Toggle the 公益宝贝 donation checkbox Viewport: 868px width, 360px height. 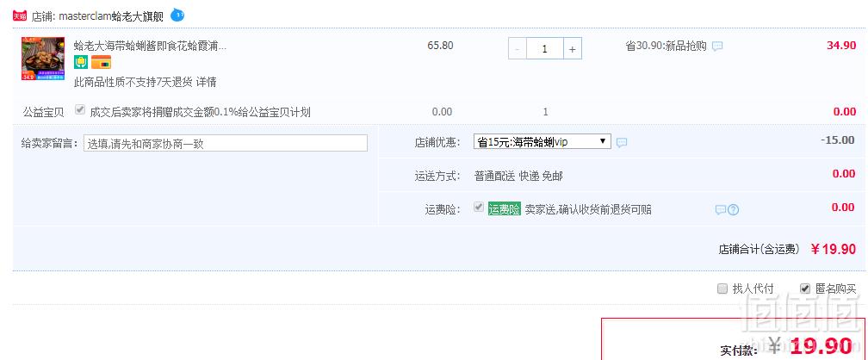point(80,110)
